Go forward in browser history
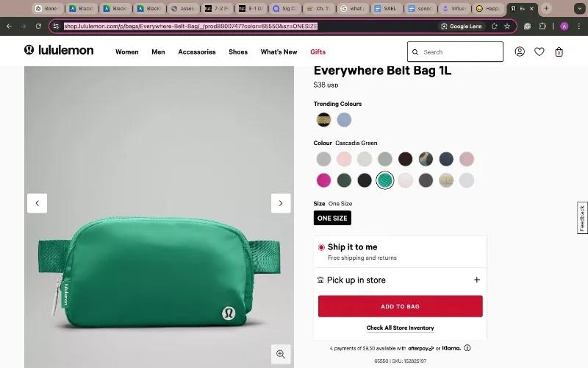588x368 pixels. (24, 26)
